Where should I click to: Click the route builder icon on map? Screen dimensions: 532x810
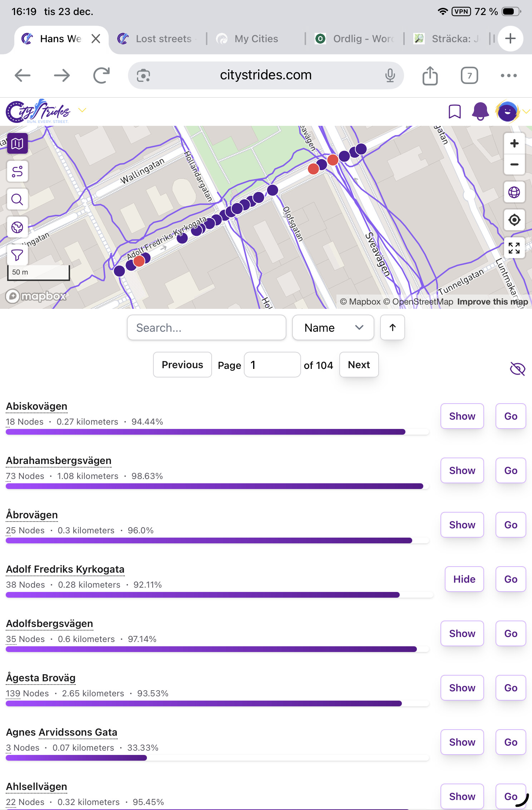tap(17, 172)
